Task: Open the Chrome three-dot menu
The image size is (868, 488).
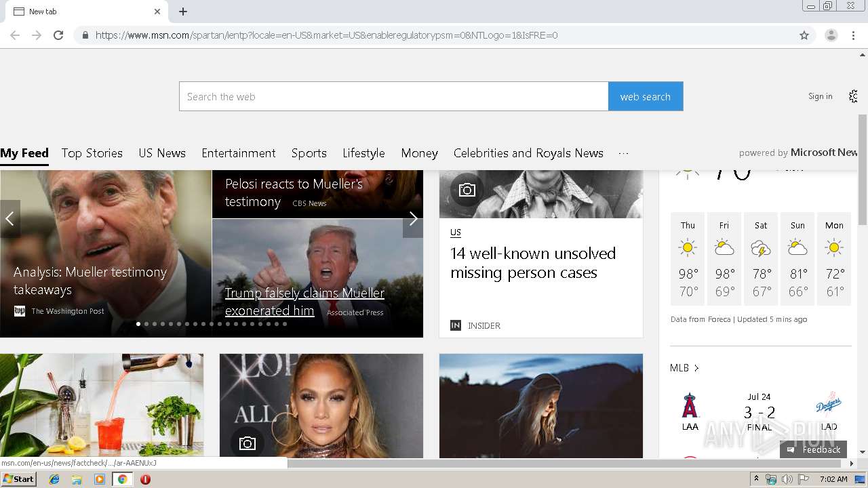Action: point(854,35)
